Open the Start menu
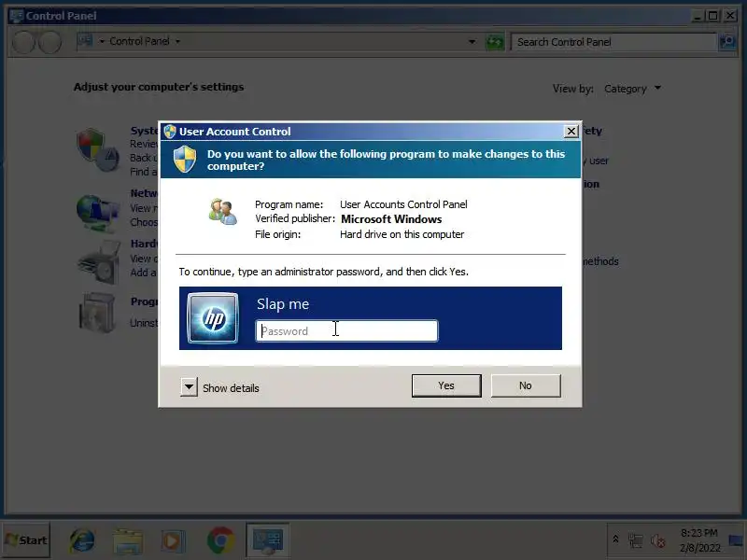The width and height of the screenshot is (747, 560). pyautogui.click(x=26, y=540)
